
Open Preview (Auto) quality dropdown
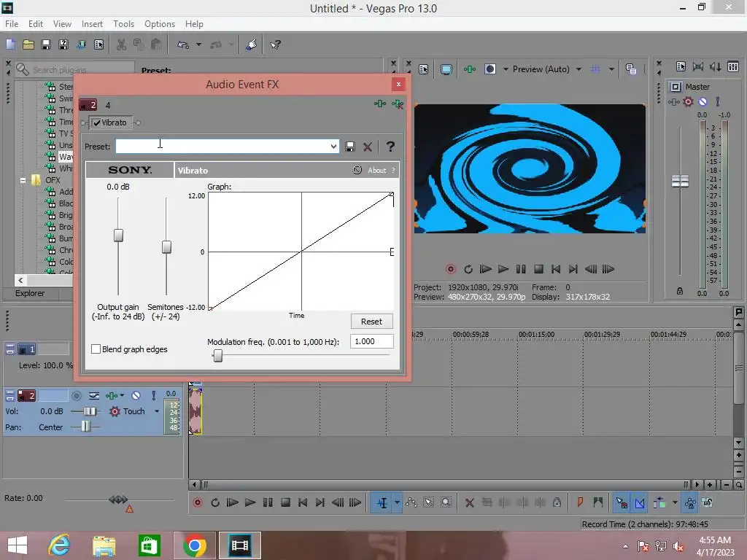[578, 69]
